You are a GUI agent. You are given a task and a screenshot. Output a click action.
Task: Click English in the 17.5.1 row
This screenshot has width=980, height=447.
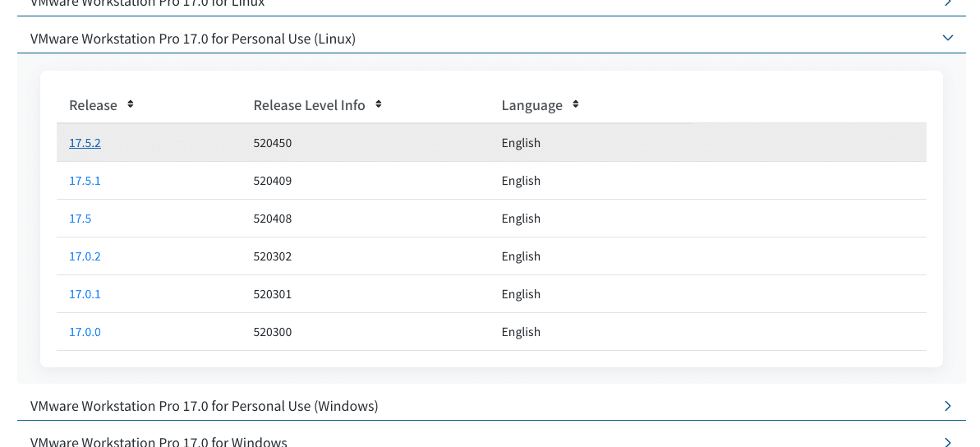click(x=521, y=181)
